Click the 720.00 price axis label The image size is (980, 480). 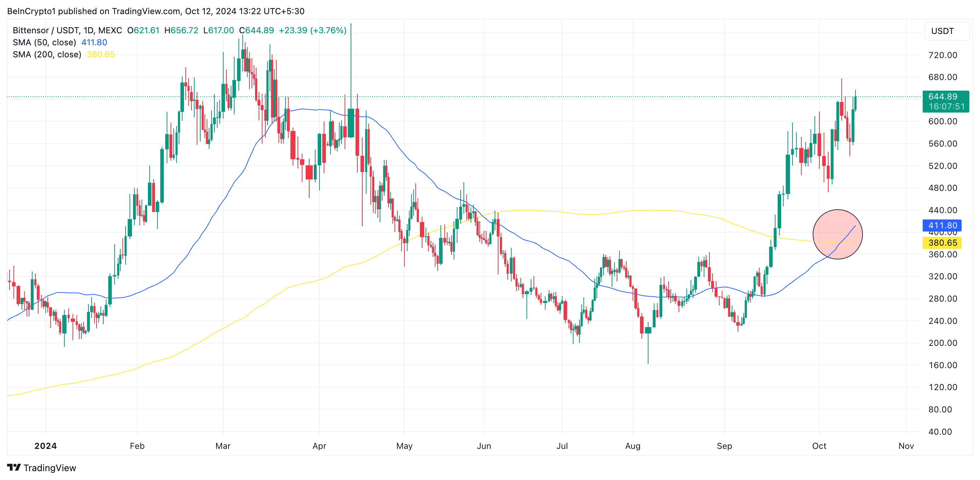[x=942, y=55]
